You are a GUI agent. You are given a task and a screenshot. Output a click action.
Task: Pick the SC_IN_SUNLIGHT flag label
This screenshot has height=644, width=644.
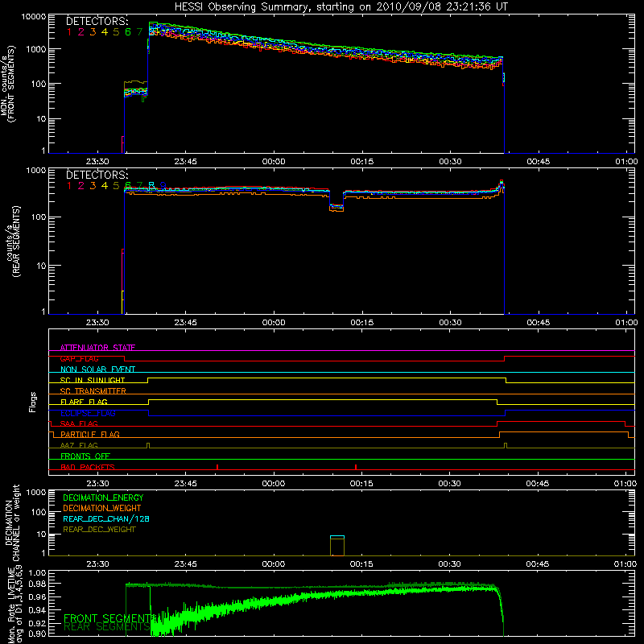click(93, 380)
